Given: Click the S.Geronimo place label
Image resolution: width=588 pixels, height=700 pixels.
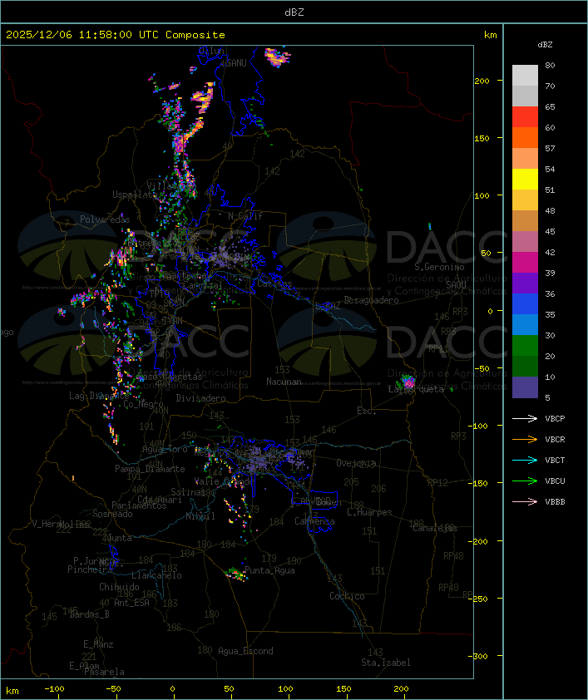Looking at the screenshot, I should (x=439, y=267).
